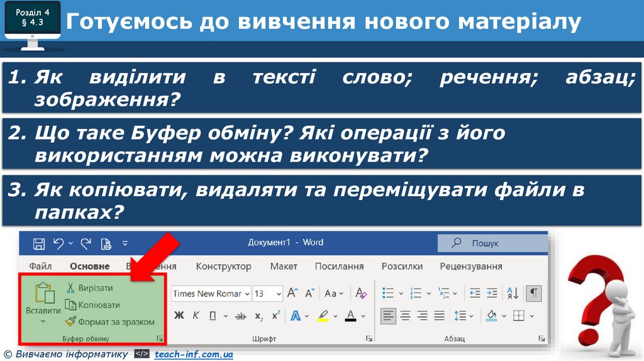This screenshot has height=361, width=644.
Task: Toggle italic К formatting
Action: (x=196, y=316)
